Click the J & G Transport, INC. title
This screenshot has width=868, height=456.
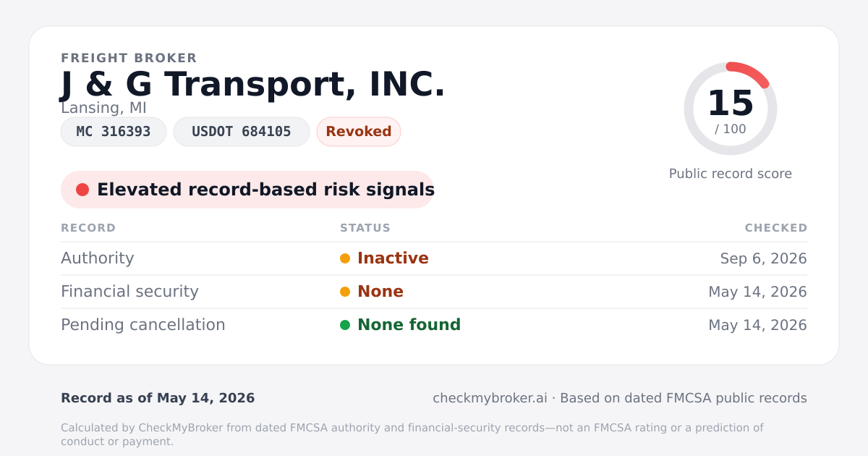coord(252,84)
